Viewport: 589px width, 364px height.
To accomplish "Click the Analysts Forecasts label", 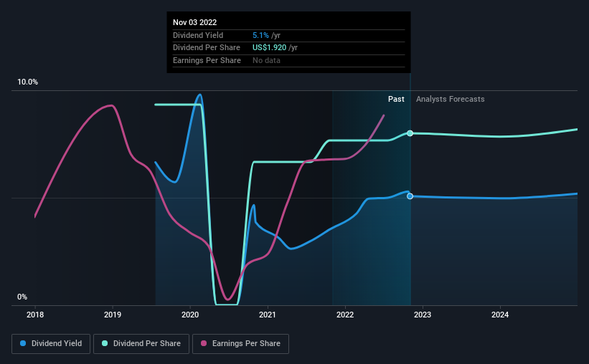I will coord(450,99).
